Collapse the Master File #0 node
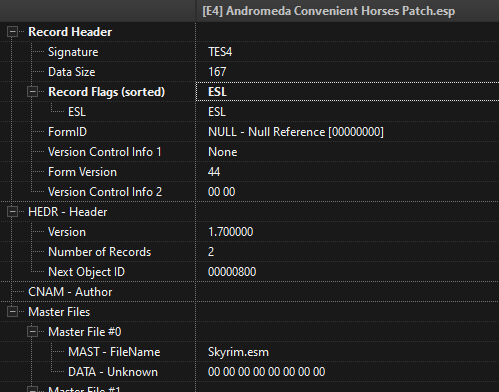499x392 pixels. click(32, 332)
